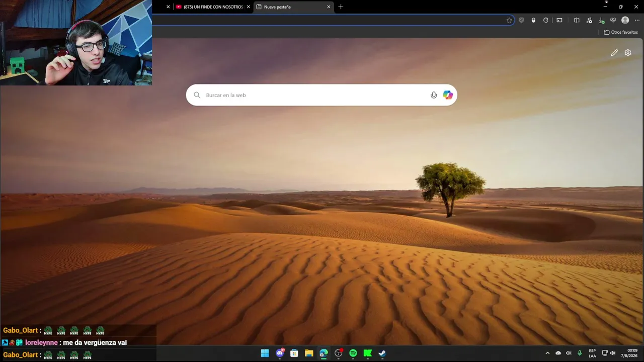Open page settings gear icon

628,53
